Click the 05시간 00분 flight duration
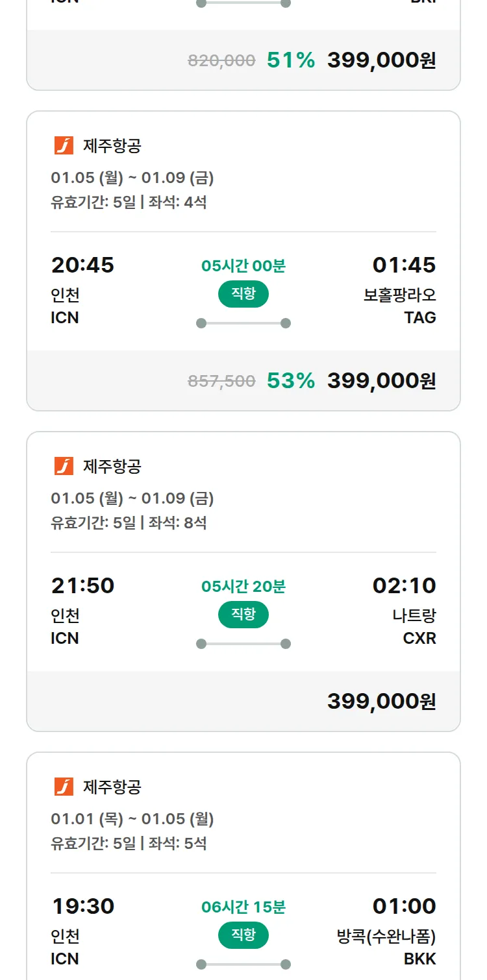 (243, 265)
